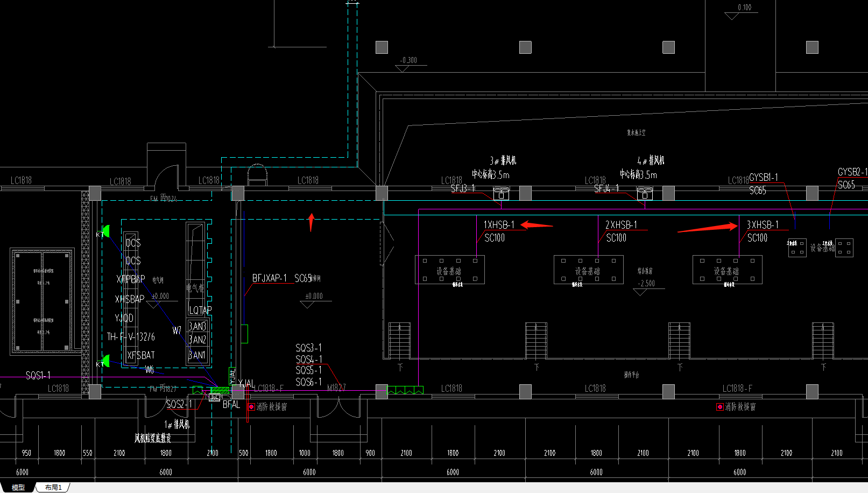
Task: Select the SQS4-1 text line
Action: pos(309,360)
